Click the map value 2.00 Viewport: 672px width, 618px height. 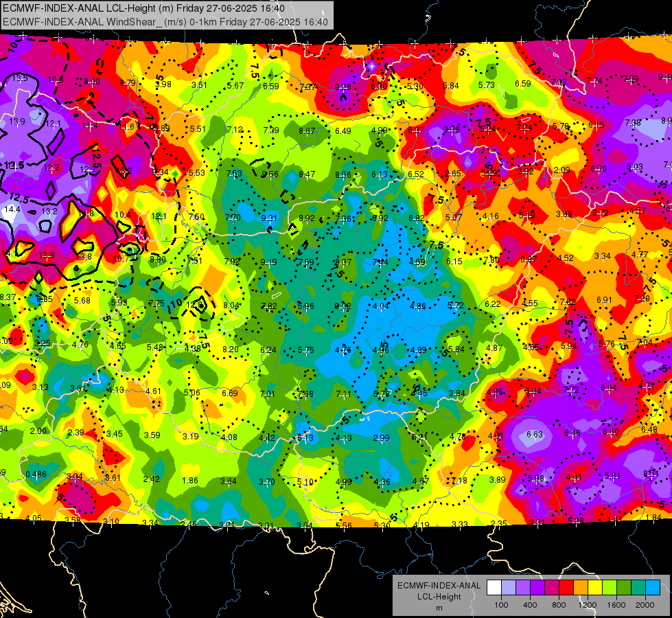38,431
